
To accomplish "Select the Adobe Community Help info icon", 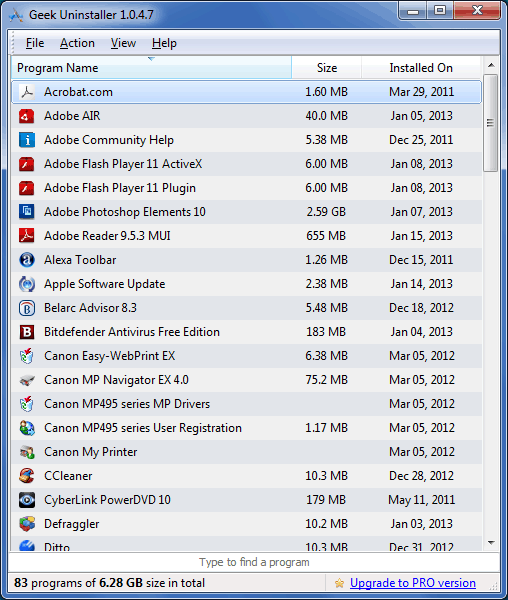I will tap(27, 140).
